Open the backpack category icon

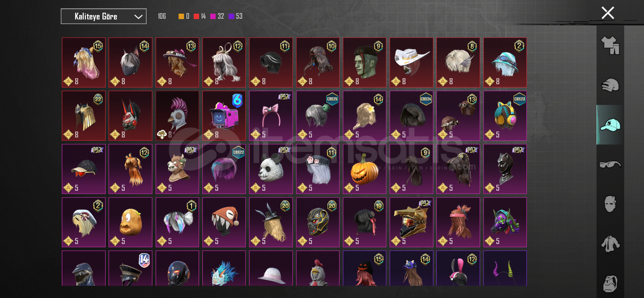pyautogui.click(x=610, y=284)
